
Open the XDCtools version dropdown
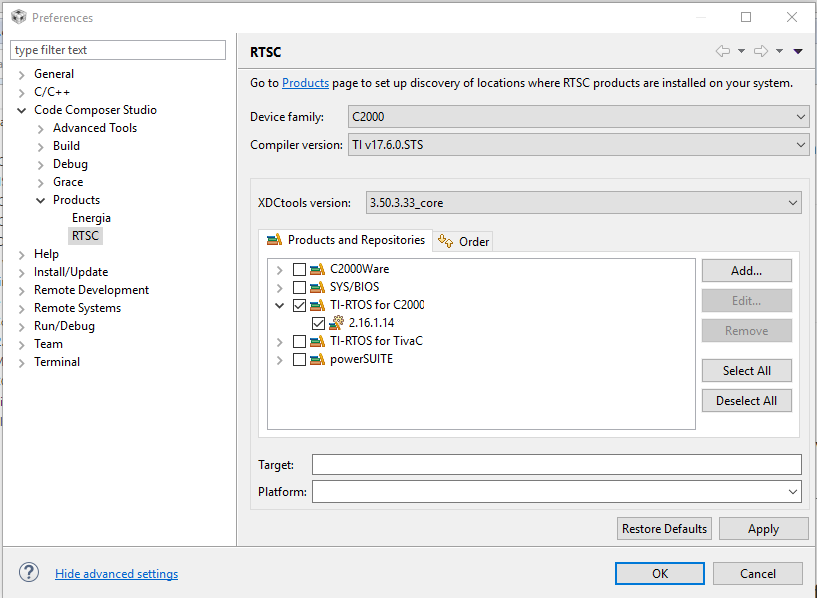[x=584, y=203]
